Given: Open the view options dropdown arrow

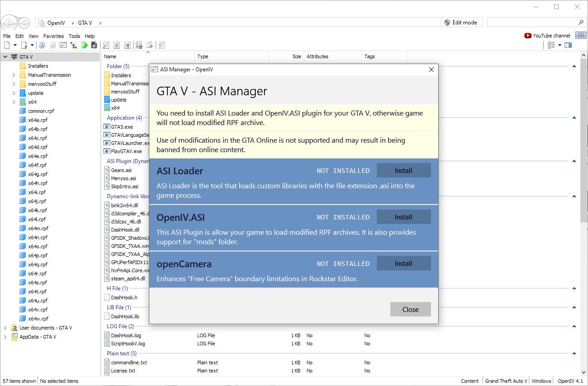Looking at the screenshot, I should [x=560, y=45].
